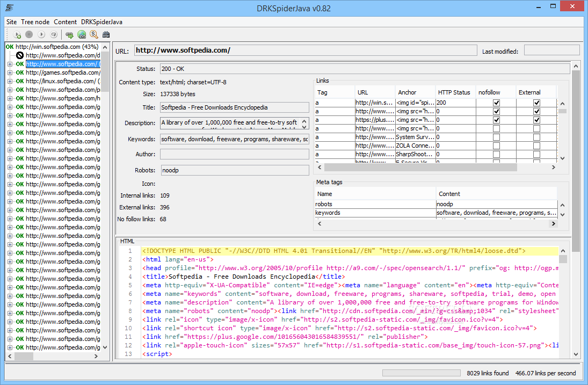Viewport: 588px width, 385px height.
Task: Toggle External checkbox for https://plus... link row
Action: pyautogui.click(x=536, y=120)
